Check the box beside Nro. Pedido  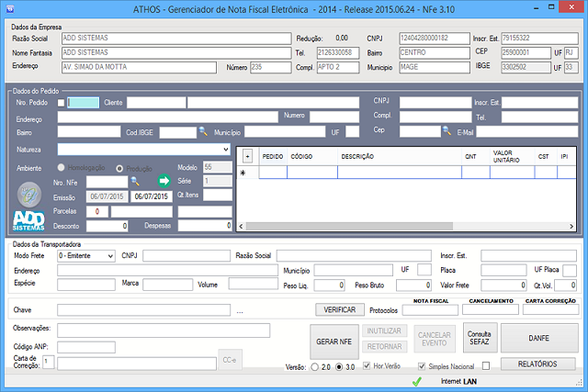(x=61, y=103)
